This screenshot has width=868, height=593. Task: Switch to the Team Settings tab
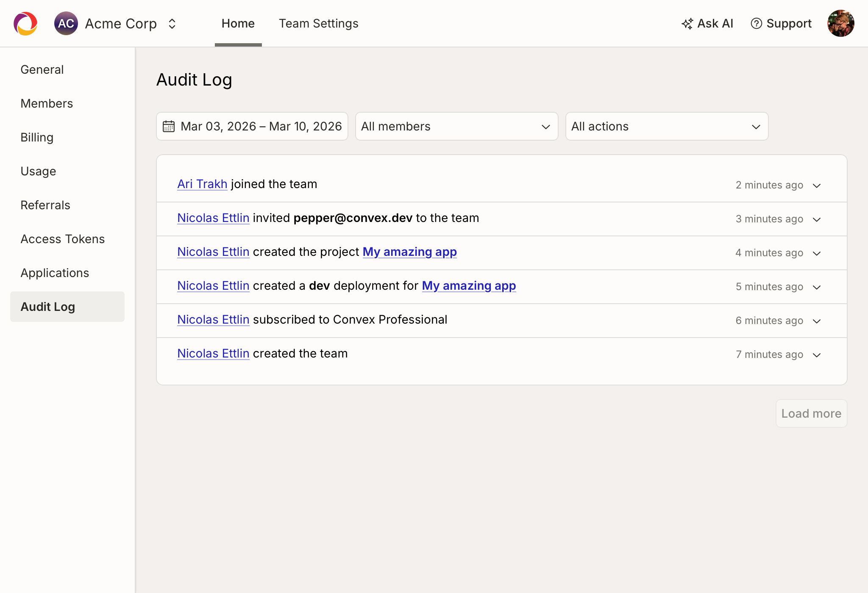[318, 23]
